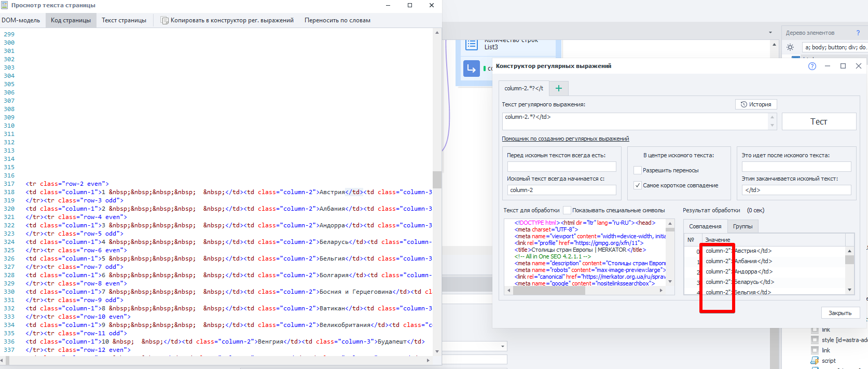The image size is (868, 369).
Task: Switch to the Текст страницы tab
Action: pos(124,20)
